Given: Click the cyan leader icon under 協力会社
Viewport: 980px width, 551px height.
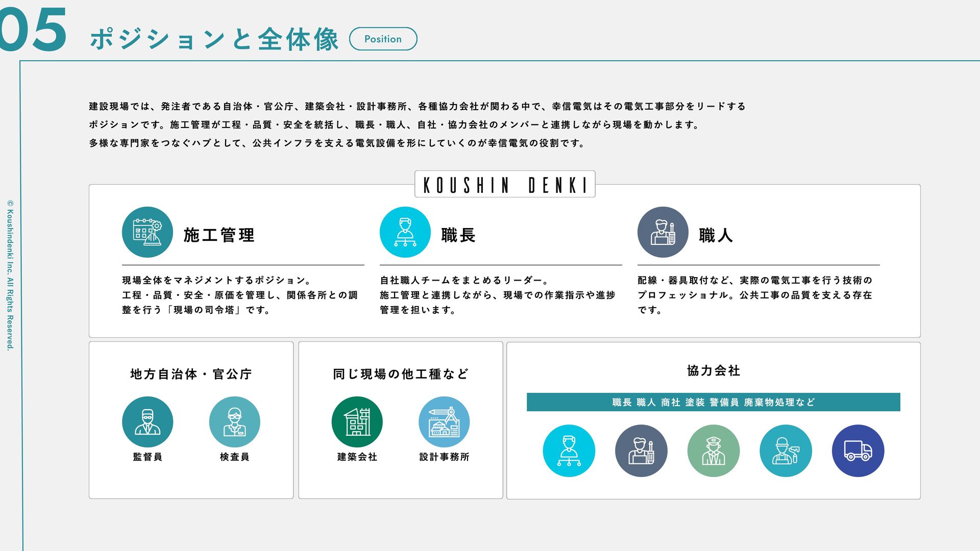Looking at the screenshot, I should tap(569, 450).
